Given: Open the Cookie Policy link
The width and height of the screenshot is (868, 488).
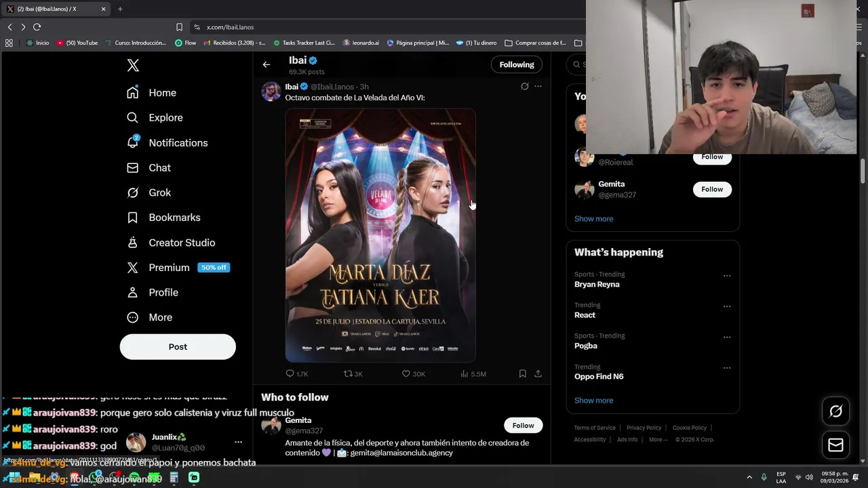Looking at the screenshot, I should pos(690,428).
